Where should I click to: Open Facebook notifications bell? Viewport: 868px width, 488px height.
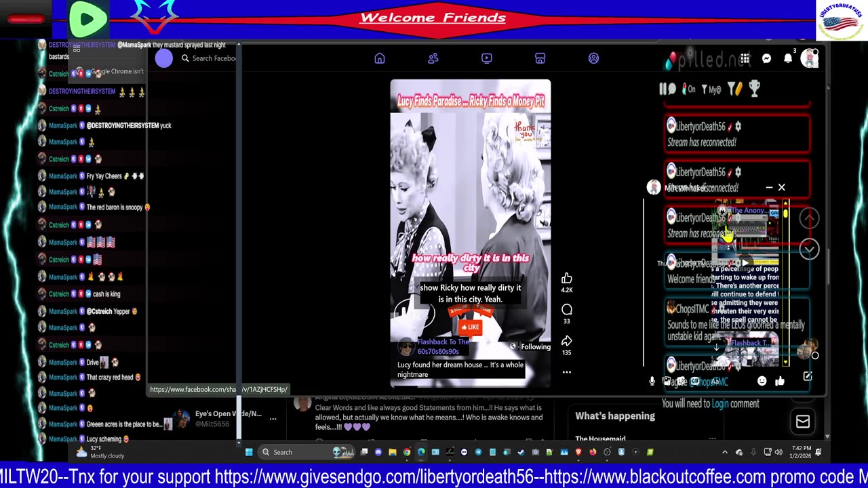788,59
